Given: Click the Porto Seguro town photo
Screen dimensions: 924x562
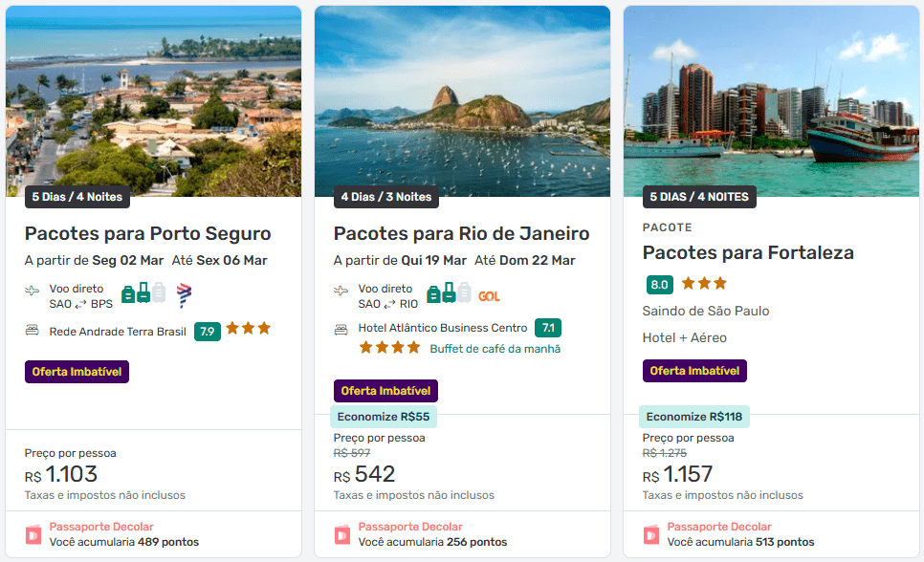Looking at the screenshot, I should click(x=153, y=100).
